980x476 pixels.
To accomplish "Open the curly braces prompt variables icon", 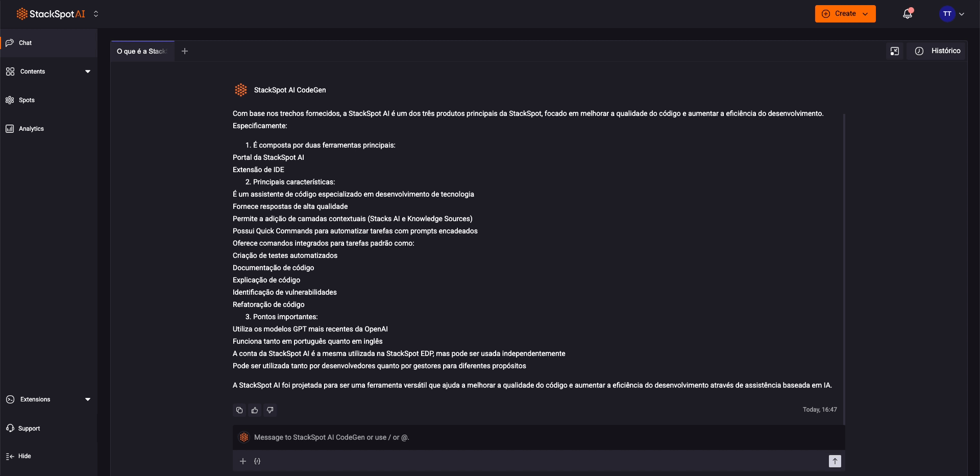I will click(x=257, y=461).
